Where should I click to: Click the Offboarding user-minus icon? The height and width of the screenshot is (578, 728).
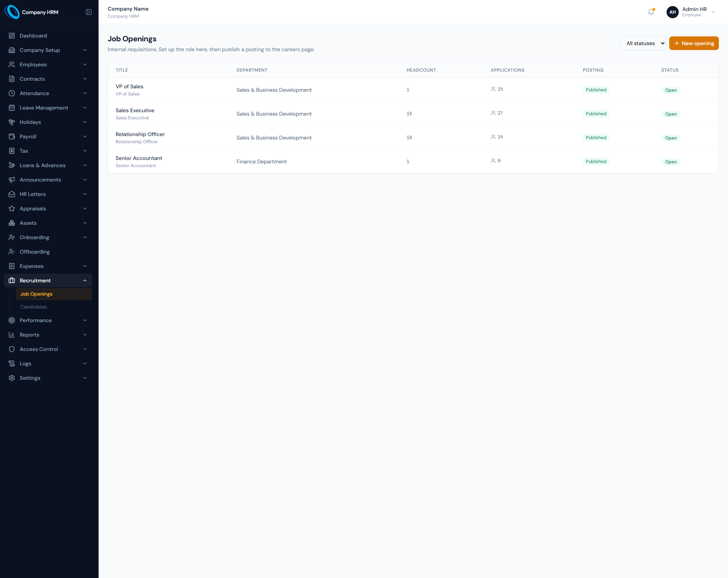point(12,252)
